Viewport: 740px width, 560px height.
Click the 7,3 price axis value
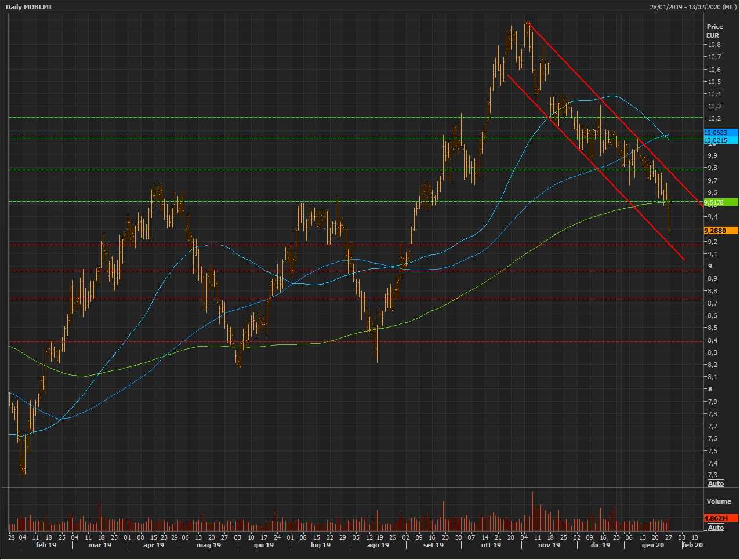[712, 475]
